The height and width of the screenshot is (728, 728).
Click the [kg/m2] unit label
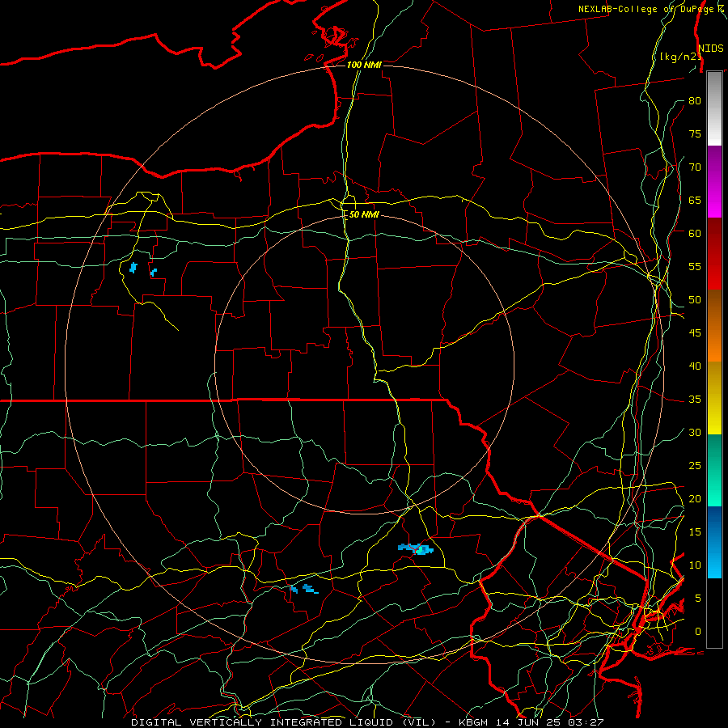pos(679,57)
